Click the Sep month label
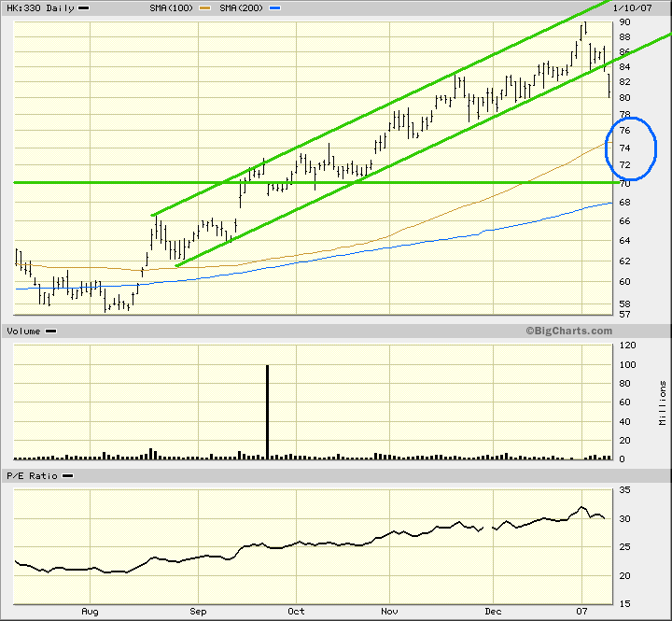Screen dimensions: 672x621 point(198,611)
